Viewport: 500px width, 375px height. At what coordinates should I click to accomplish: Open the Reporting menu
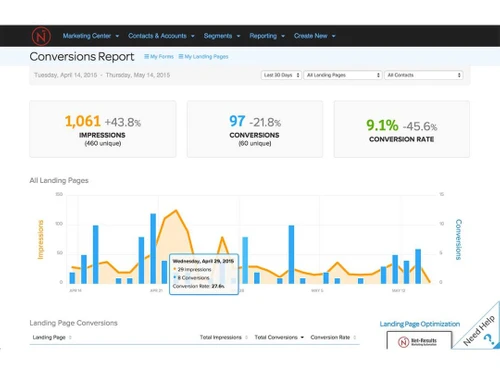[x=267, y=36]
